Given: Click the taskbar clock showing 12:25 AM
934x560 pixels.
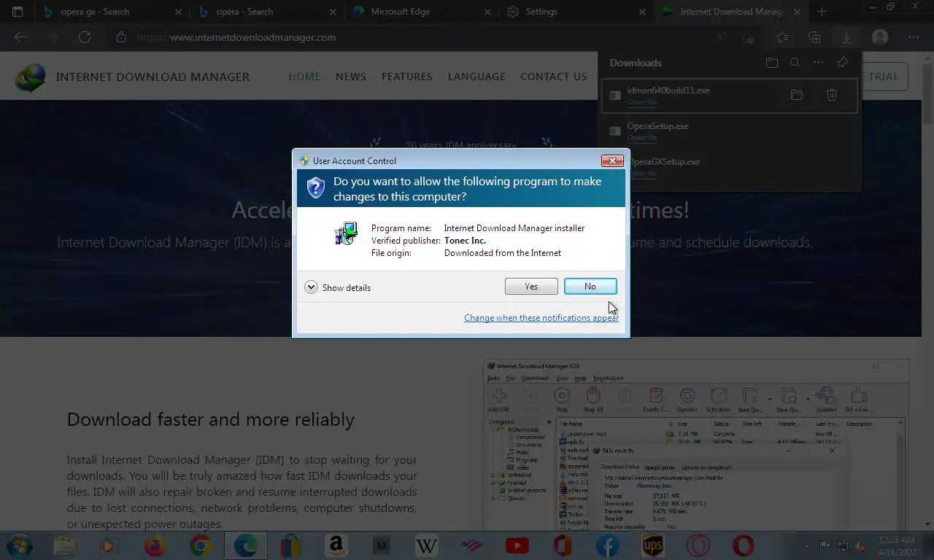Looking at the screenshot, I should coord(896,545).
